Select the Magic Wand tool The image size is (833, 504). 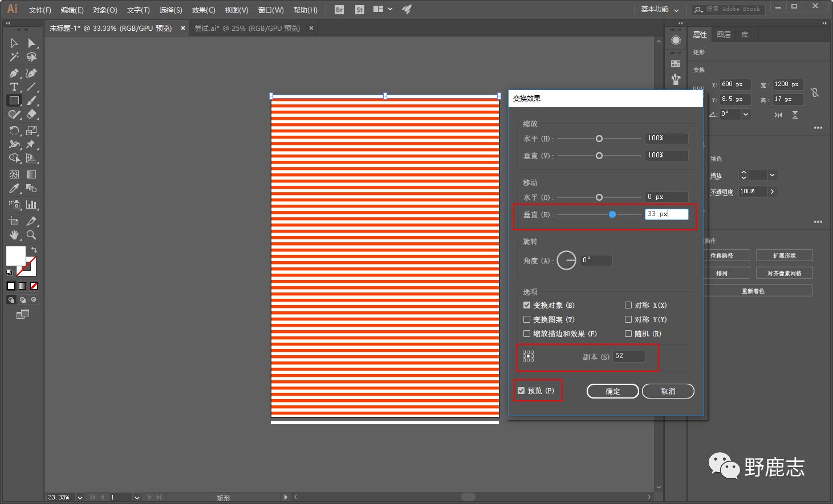coord(14,57)
